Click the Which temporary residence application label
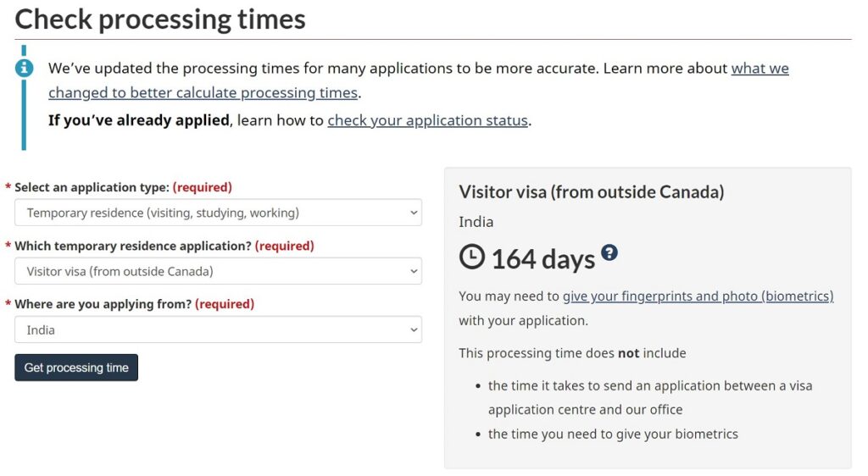 [x=132, y=246]
